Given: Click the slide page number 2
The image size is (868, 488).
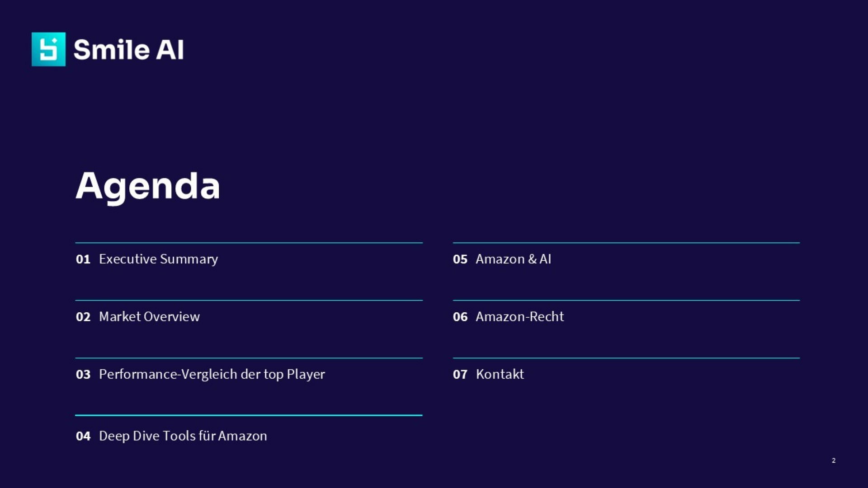Looking at the screenshot, I should 833,460.
